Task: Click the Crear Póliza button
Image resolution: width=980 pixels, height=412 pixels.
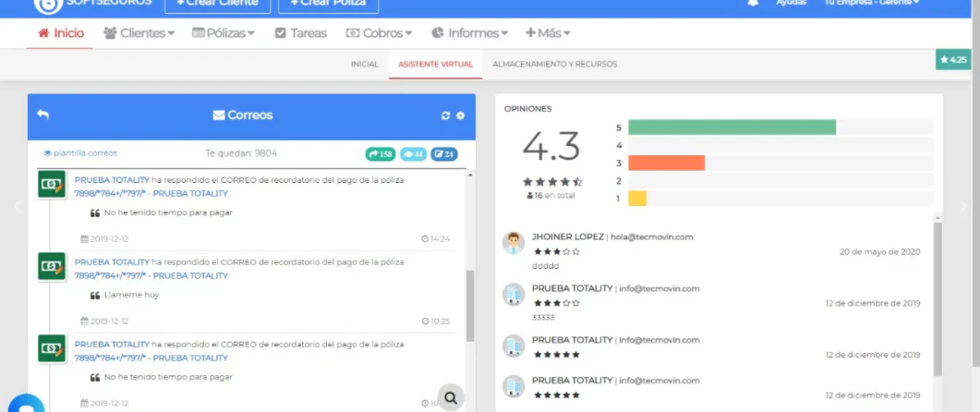Action: pos(329,3)
